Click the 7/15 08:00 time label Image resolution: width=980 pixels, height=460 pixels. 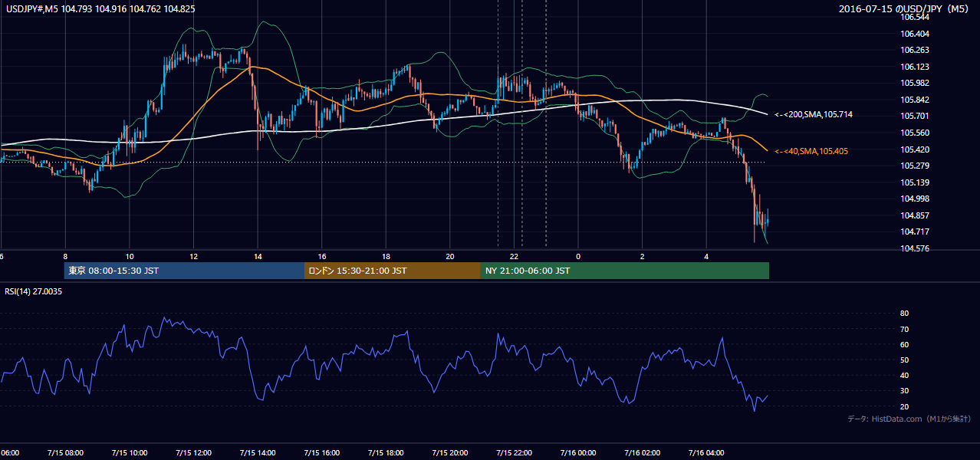65,452
